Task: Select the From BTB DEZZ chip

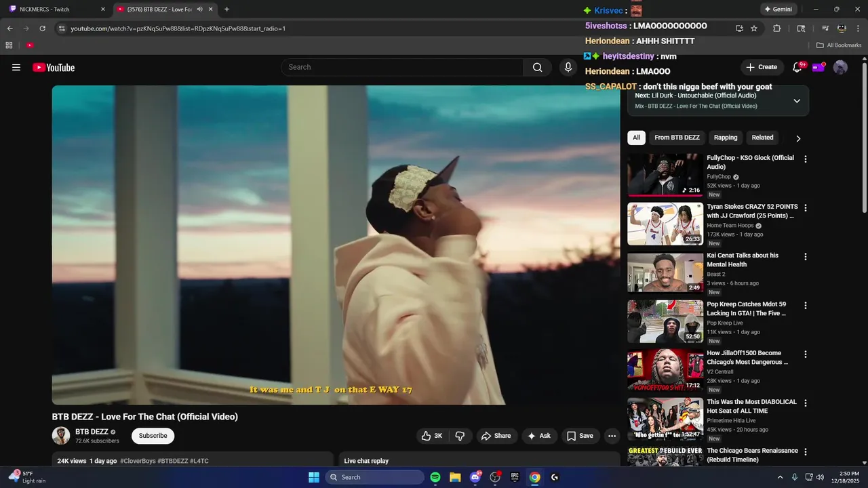Action: pyautogui.click(x=677, y=138)
